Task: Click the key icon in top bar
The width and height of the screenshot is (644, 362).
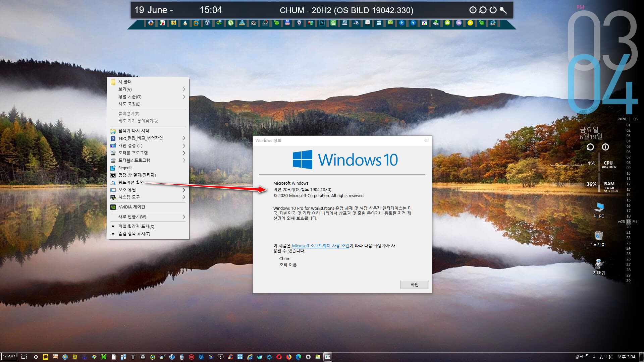Action: click(x=503, y=10)
